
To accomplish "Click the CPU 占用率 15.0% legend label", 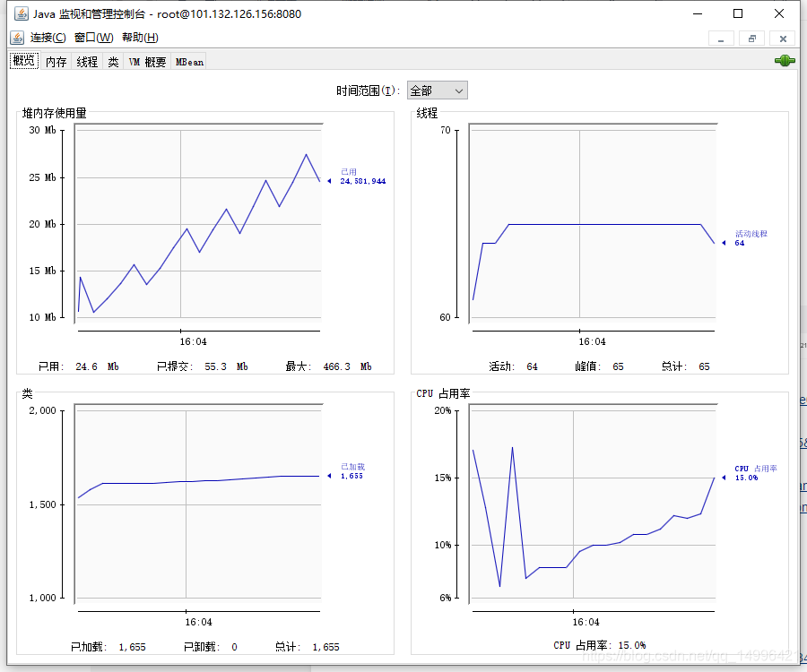I will coord(756,473).
